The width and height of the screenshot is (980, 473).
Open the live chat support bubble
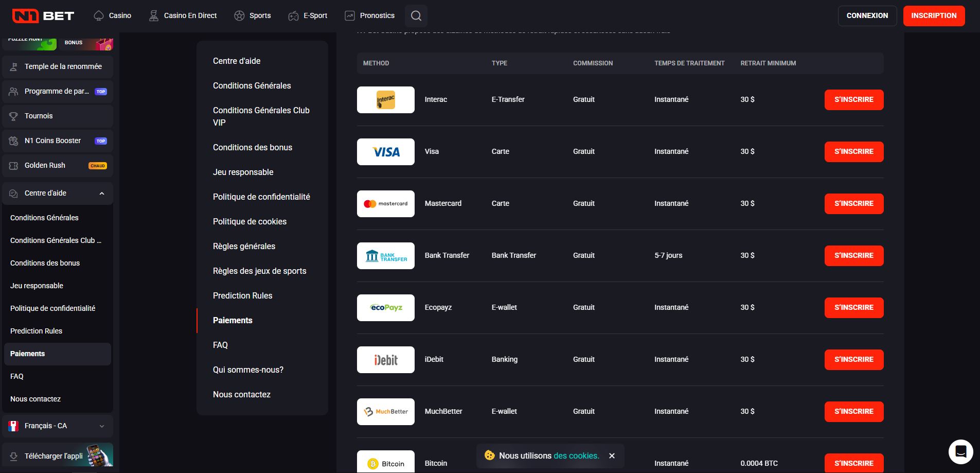coord(960,452)
